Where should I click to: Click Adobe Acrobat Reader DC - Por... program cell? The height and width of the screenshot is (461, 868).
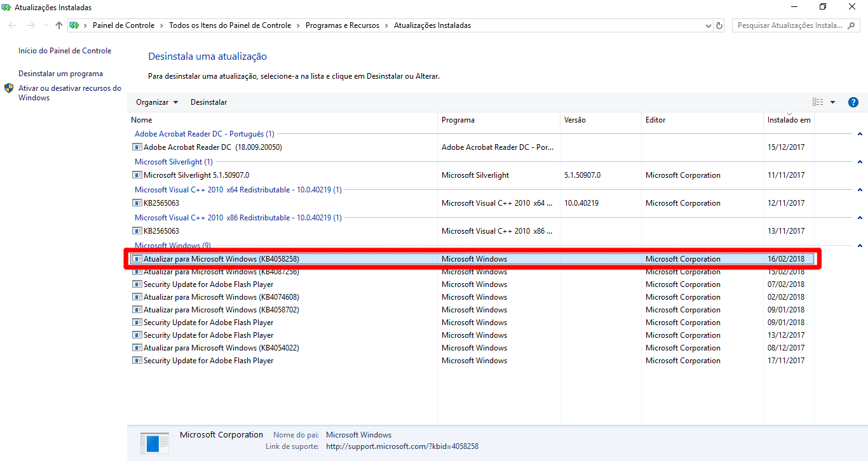click(498, 147)
